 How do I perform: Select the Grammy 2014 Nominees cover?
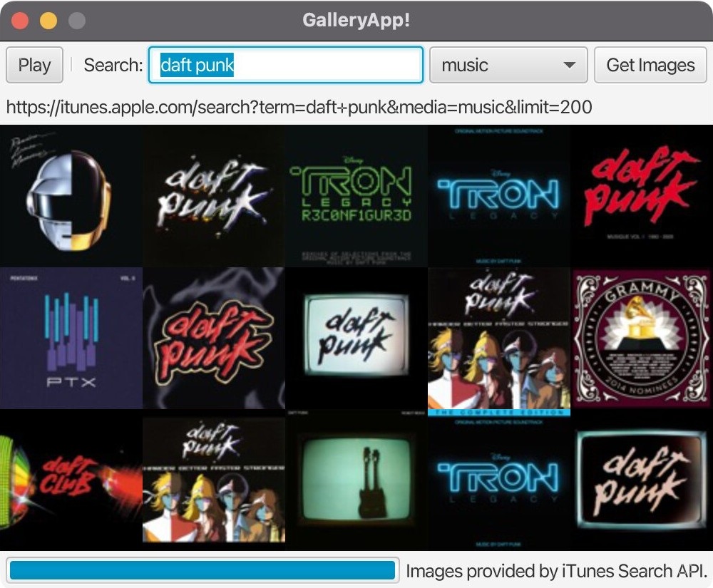(642, 338)
